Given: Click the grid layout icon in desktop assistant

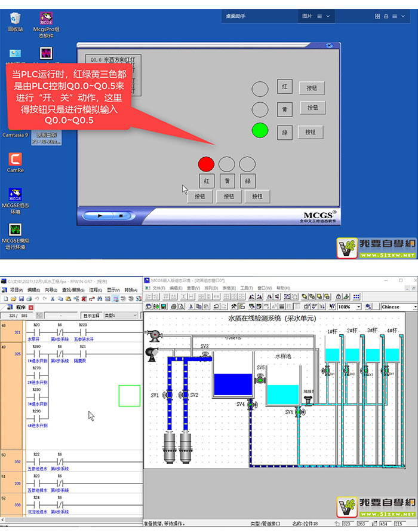Looking at the screenshot, I should (x=377, y=16).
